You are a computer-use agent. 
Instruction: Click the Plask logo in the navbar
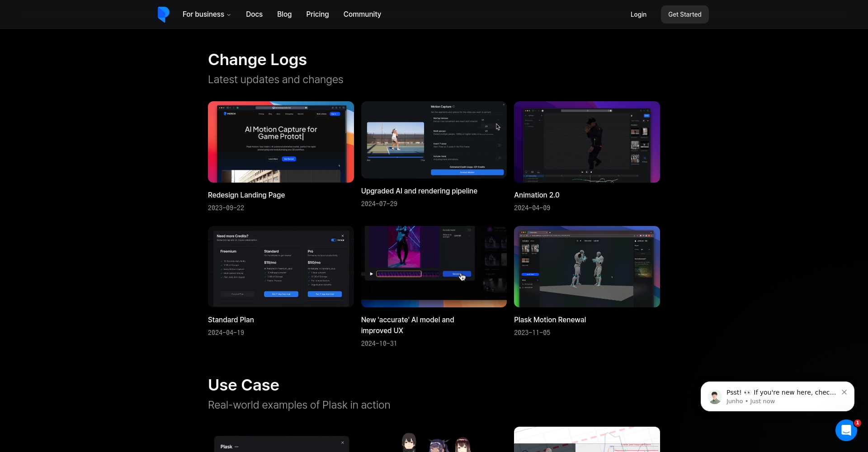click(163, 14)
